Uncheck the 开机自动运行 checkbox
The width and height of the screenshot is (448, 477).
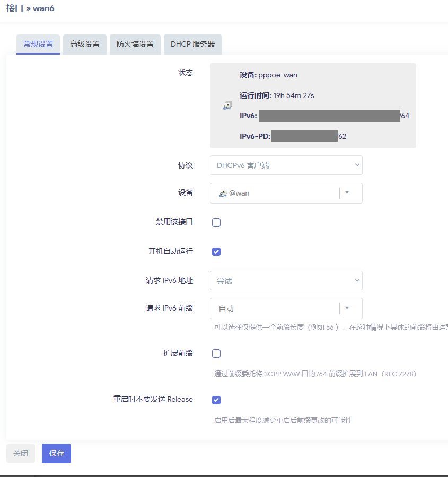point(216,252)
